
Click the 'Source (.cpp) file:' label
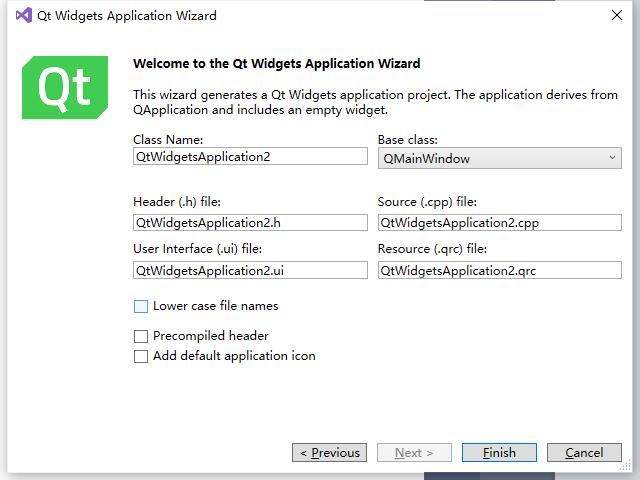(x=427, y=202)
